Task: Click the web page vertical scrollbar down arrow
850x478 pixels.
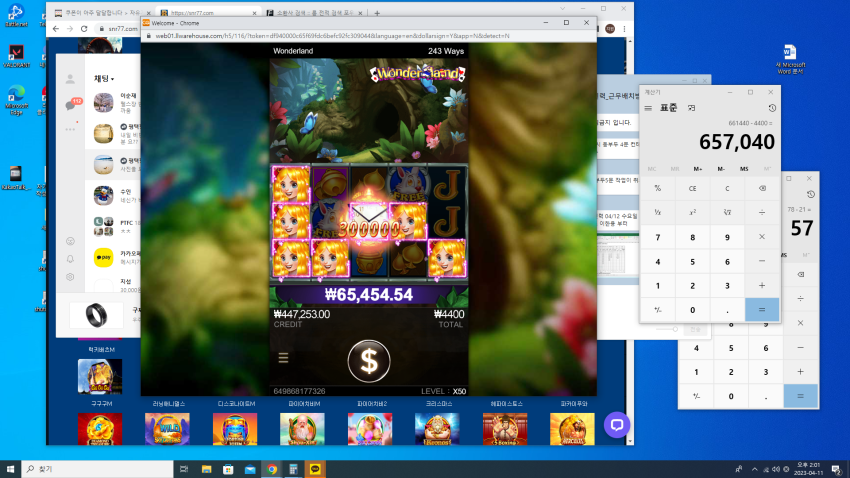Action: 629,442
